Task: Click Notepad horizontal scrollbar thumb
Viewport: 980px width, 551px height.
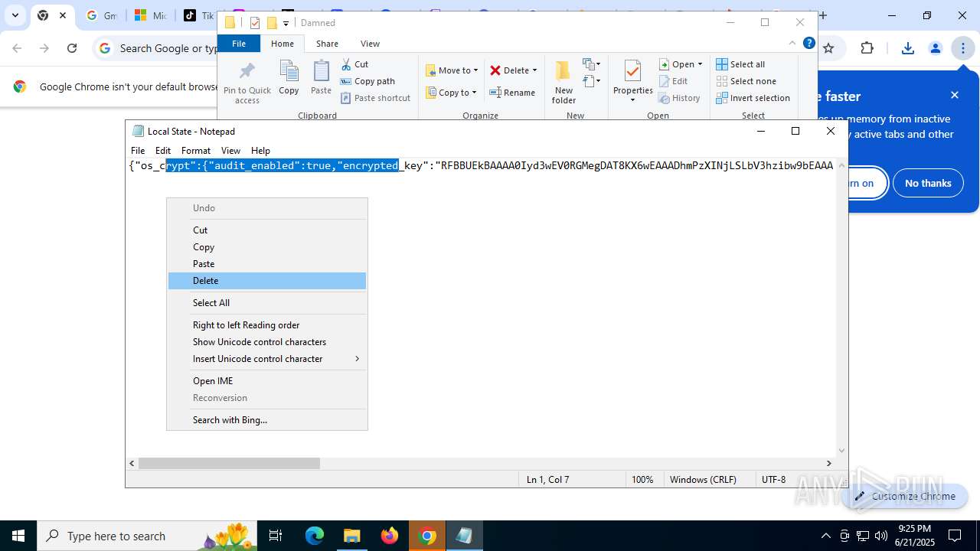Action: coord(229,463)
